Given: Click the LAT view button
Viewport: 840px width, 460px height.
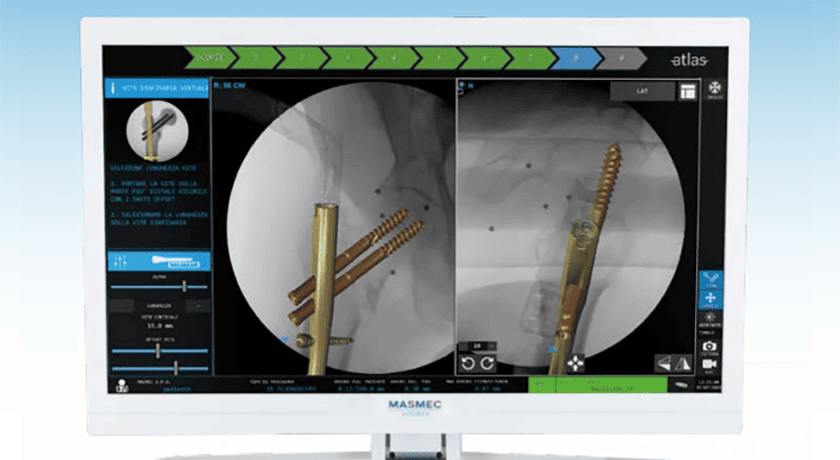Looking at the screenshot, I should pyautogui.click(x=642, y=92).
